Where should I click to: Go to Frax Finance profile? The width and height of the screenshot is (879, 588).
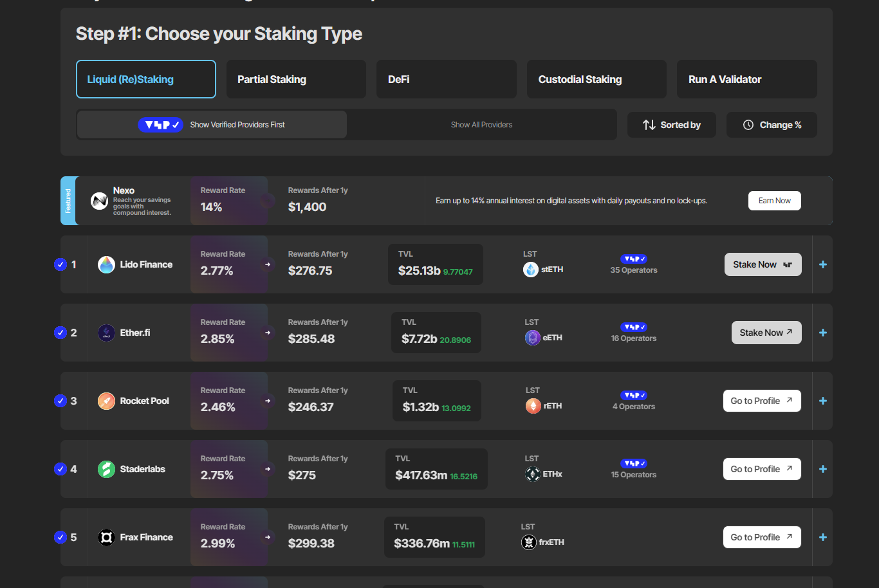[x=762, y=537]
